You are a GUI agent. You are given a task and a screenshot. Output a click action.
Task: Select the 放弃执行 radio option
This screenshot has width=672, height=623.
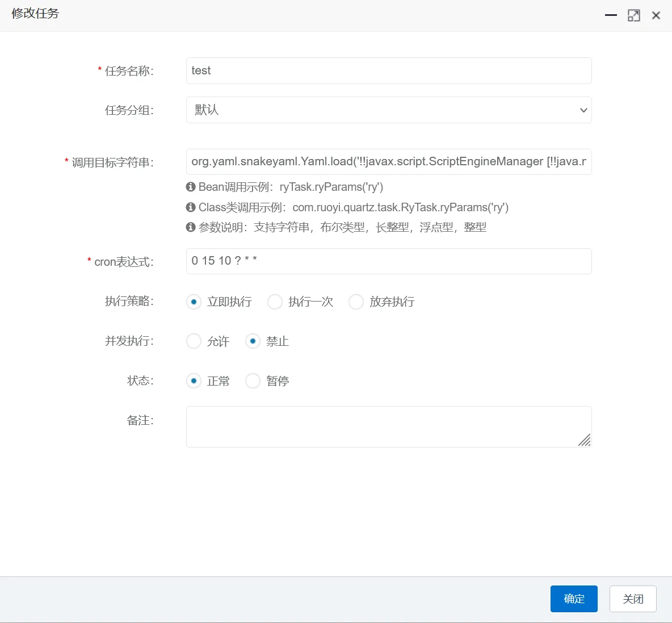pos(356,302)
